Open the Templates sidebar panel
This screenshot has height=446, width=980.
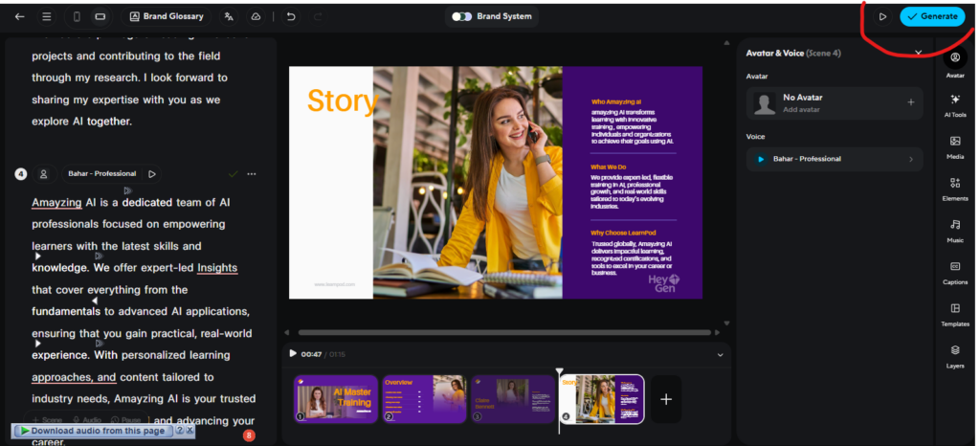[955, 315]
